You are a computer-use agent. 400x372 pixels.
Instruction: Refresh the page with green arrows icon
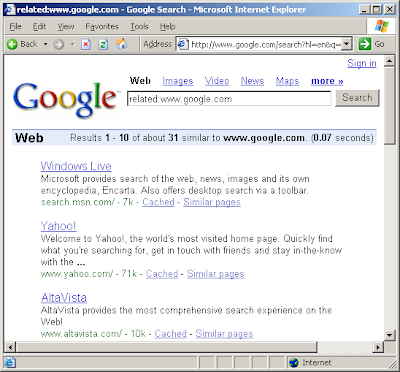click(x=103, y=44)
